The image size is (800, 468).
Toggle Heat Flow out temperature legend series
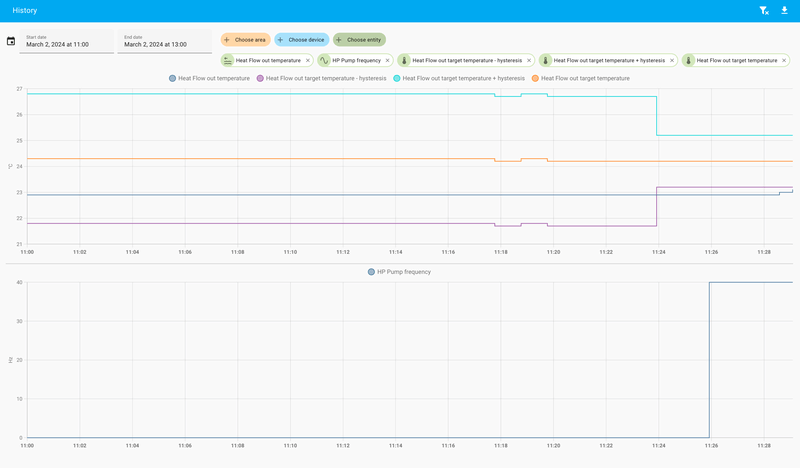click(210, 78)
